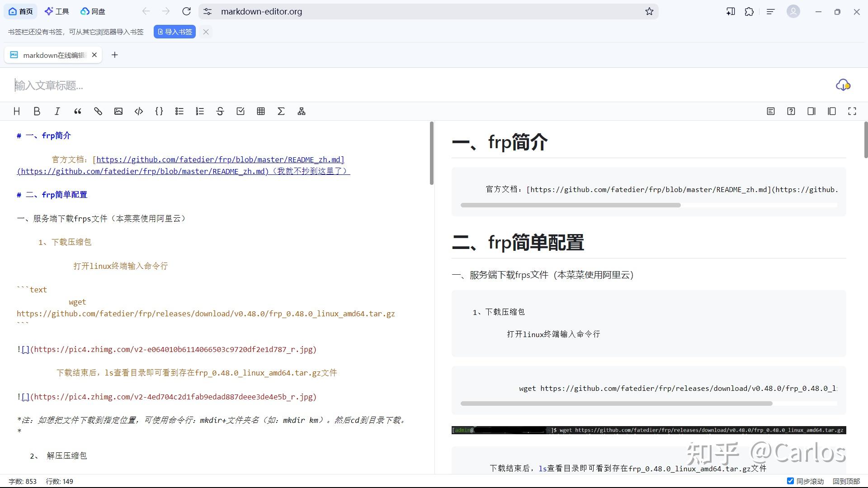Insert a blockquote
Image resolution: width=868 pixels, height=488 pixels.
pos(77,111)
